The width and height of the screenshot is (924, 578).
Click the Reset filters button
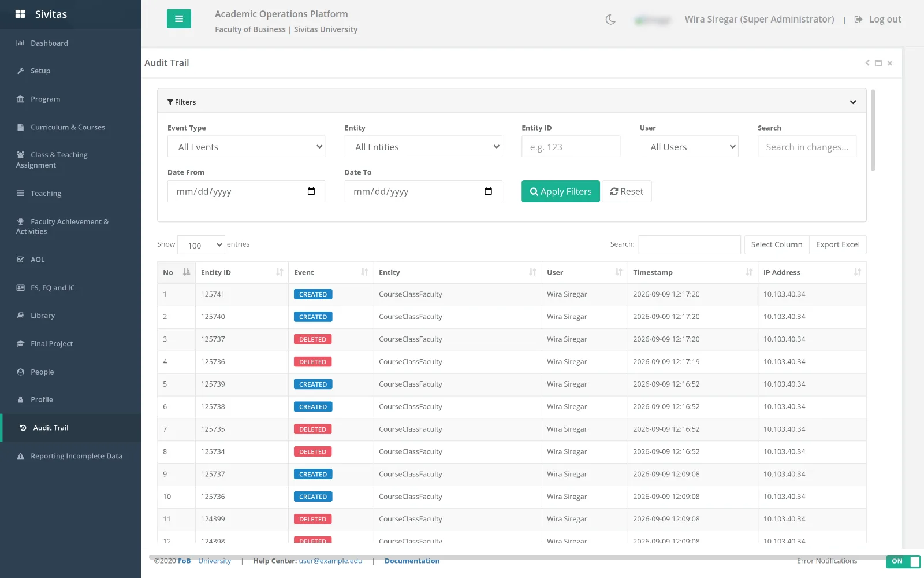pyautogui.click(x=627, y=191)
